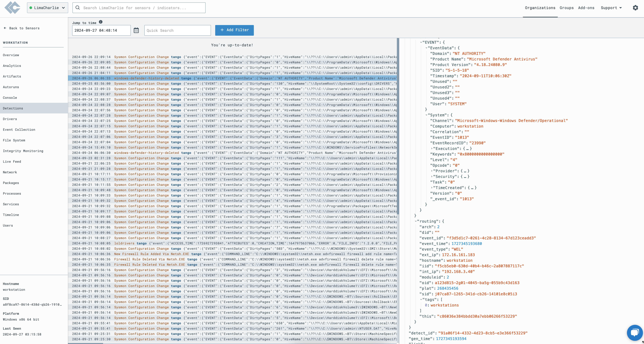Open the Add-ons page

(586, 8)
